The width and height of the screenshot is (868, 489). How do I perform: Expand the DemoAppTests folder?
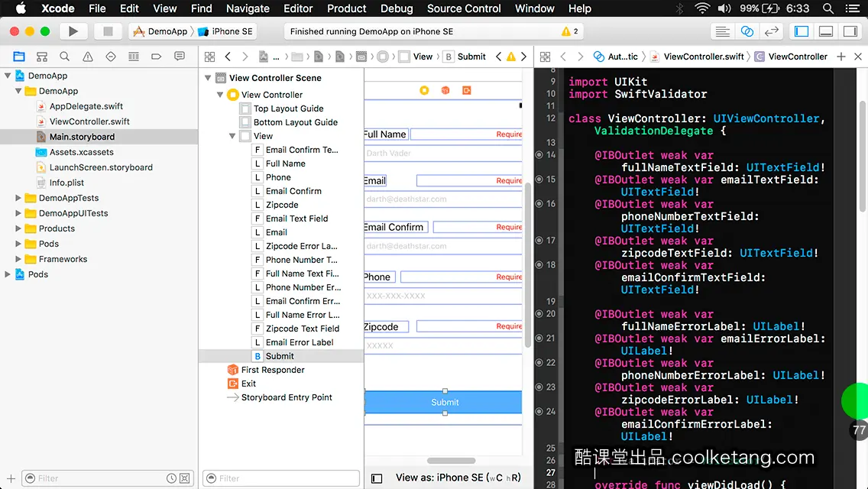18,198
